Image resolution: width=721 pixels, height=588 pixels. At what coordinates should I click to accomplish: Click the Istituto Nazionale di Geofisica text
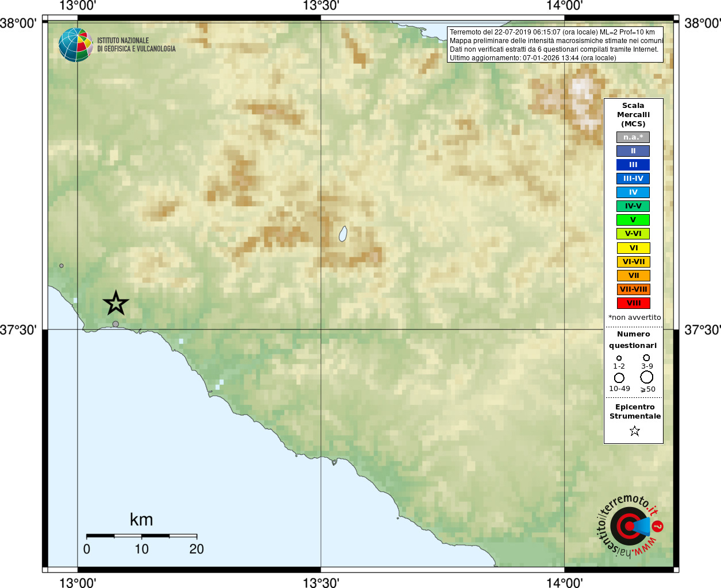tap(136, 45)
